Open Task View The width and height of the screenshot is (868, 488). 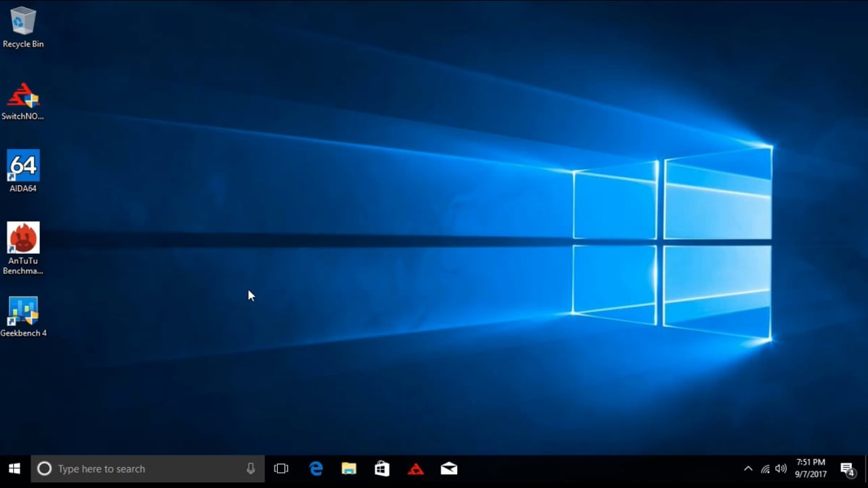click(x=281, y=468)
